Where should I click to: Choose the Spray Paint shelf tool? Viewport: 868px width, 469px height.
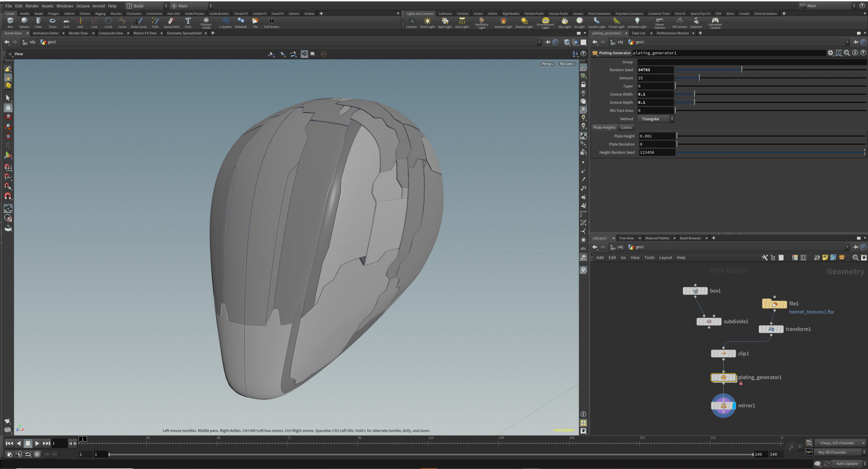tap(171, 23)
